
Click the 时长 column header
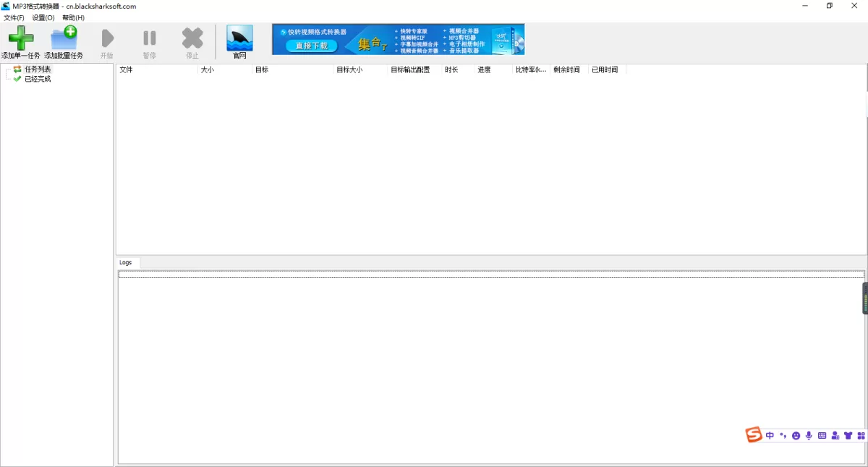tap(459, 70)
